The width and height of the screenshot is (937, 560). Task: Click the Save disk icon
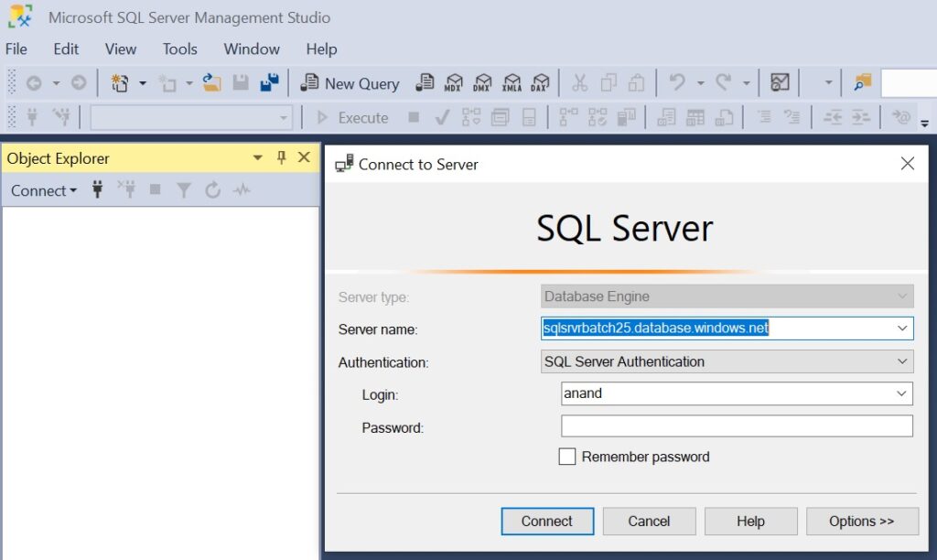coord(241,83)
